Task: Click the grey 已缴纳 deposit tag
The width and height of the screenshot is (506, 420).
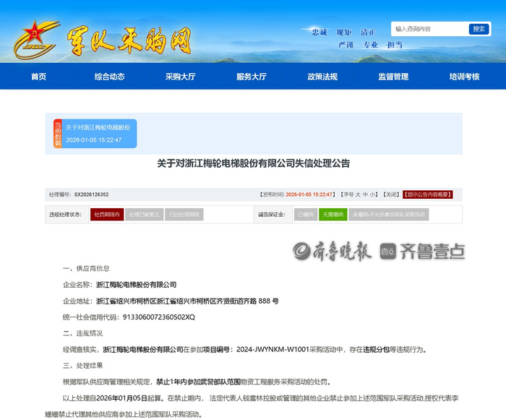Action: (306, 215)
